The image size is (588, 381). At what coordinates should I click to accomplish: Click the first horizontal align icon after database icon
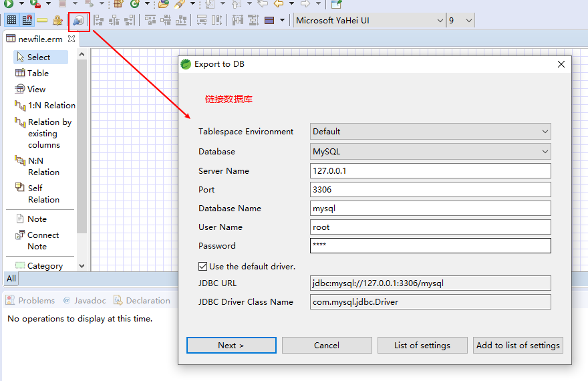(x=98, y=20)
